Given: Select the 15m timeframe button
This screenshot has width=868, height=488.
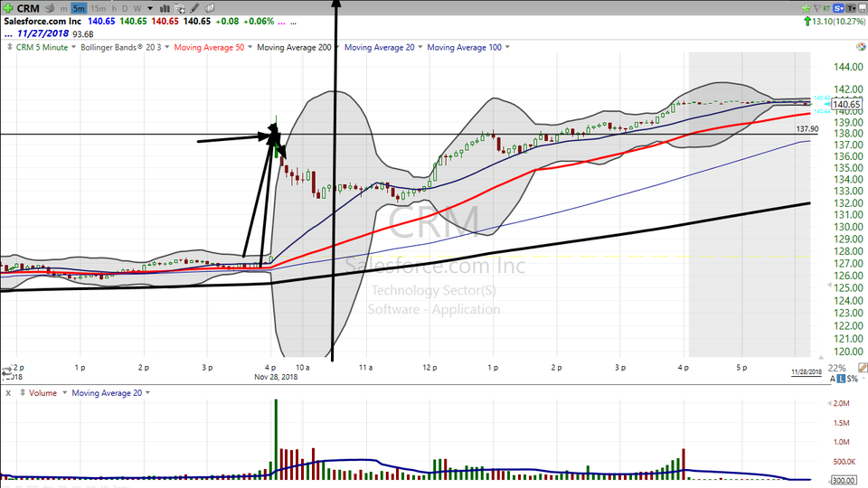Looking at the screenshot, I should coord(98,8).
